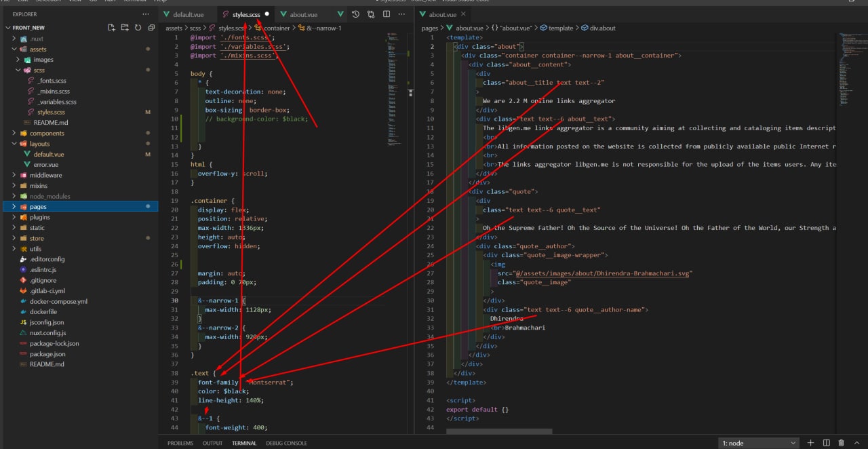
Task: Click the New Folder icon in Explorer header
Action: click(125, 28)
